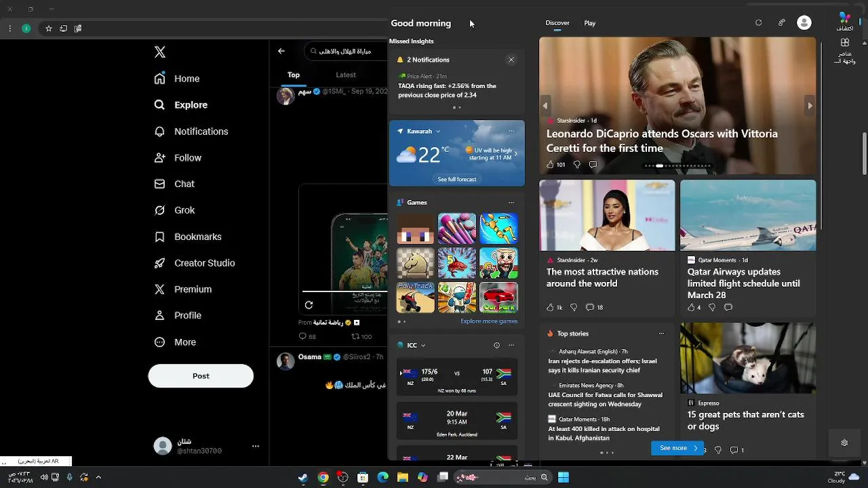
Task: Open the More menu in X
Action: pyautogui.click(x=175, y=342)
